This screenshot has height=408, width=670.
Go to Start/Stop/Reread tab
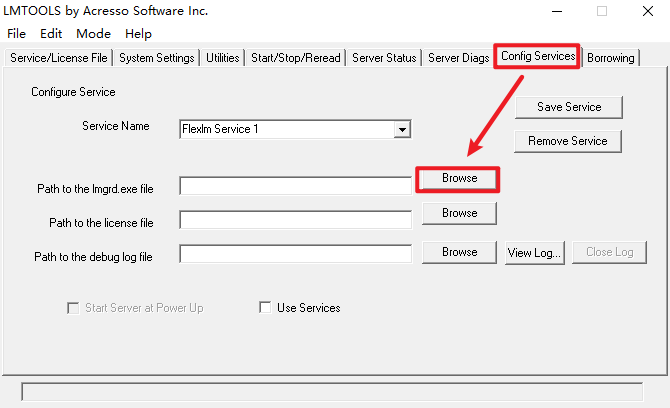pos(294,58)
